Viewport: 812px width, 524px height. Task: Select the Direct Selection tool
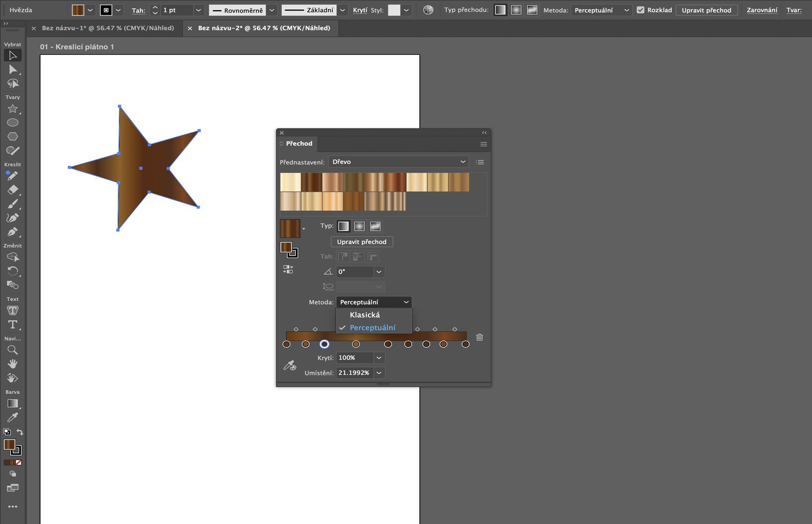(13, 70)
